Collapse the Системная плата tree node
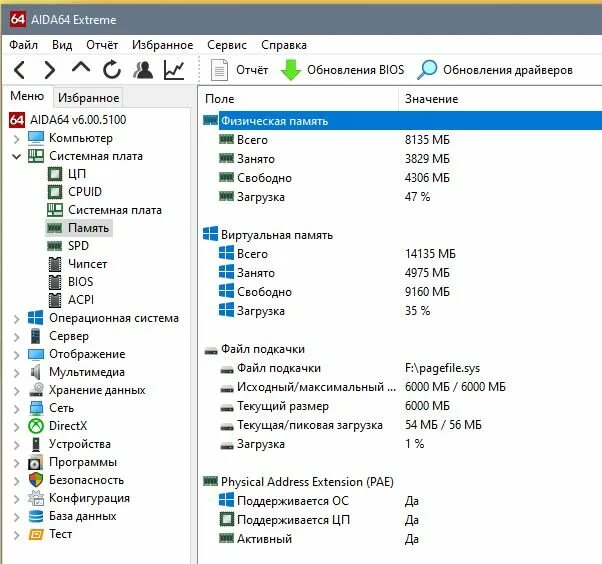 [17, 156]
